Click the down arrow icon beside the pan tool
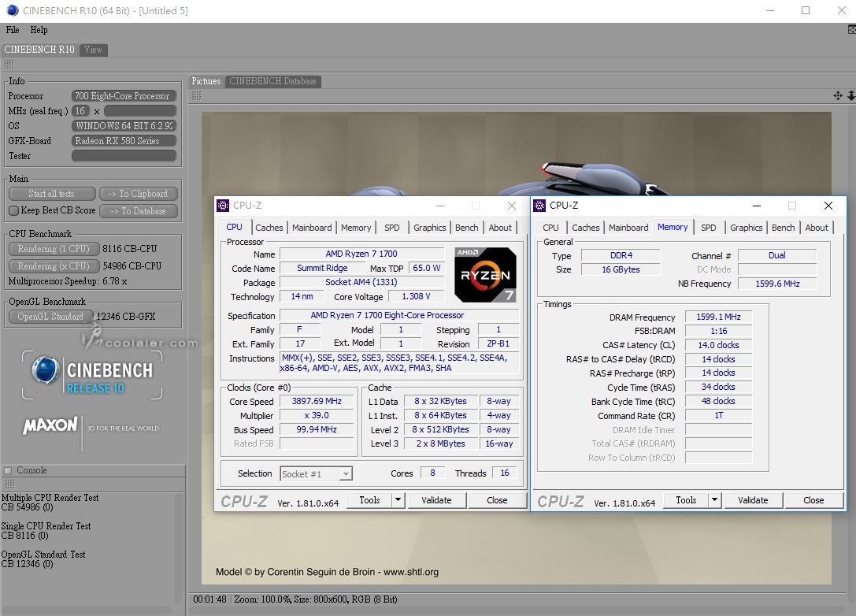 coord(850,96)
